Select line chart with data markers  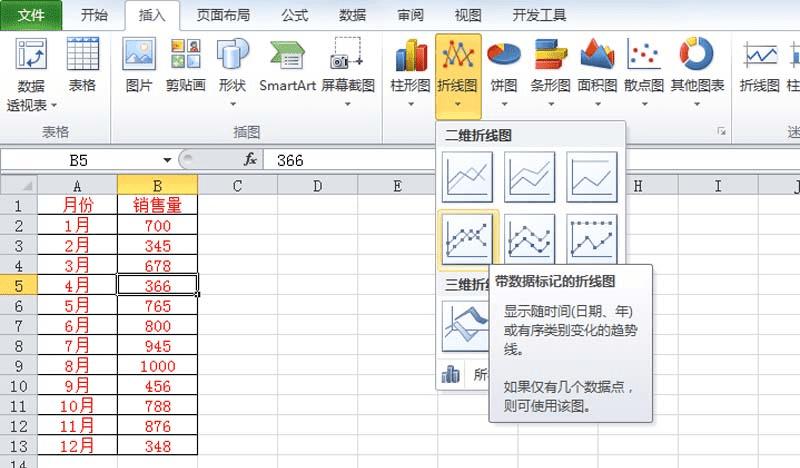[467, 239]
